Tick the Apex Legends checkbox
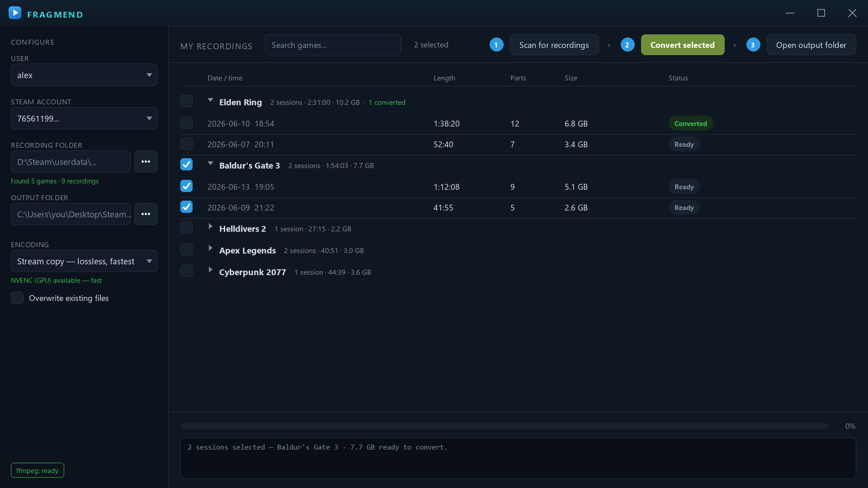 tap(186, 249)
